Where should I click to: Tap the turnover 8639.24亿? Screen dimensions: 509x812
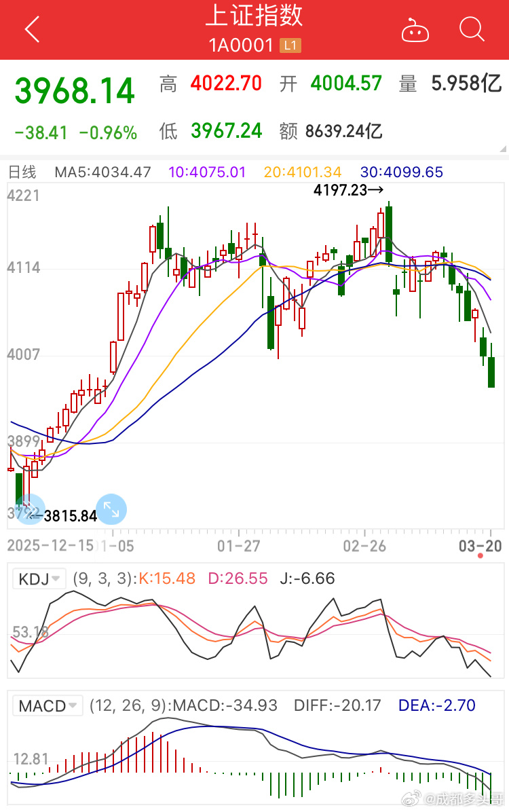click(x=344, y=131)
